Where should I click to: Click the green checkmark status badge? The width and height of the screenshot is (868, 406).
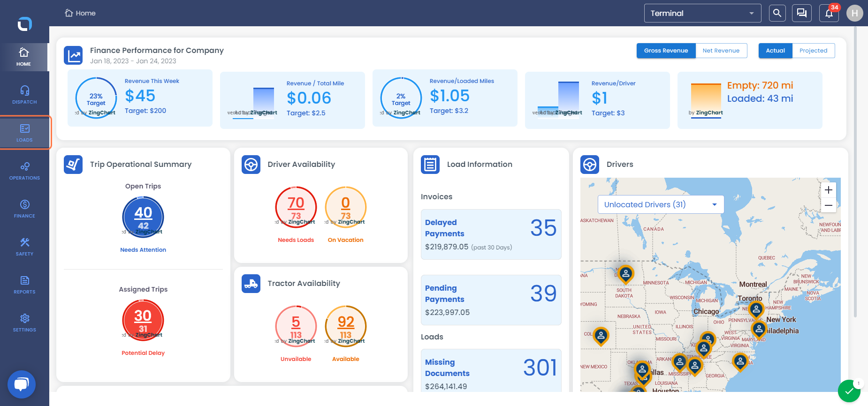click(849, 391)
